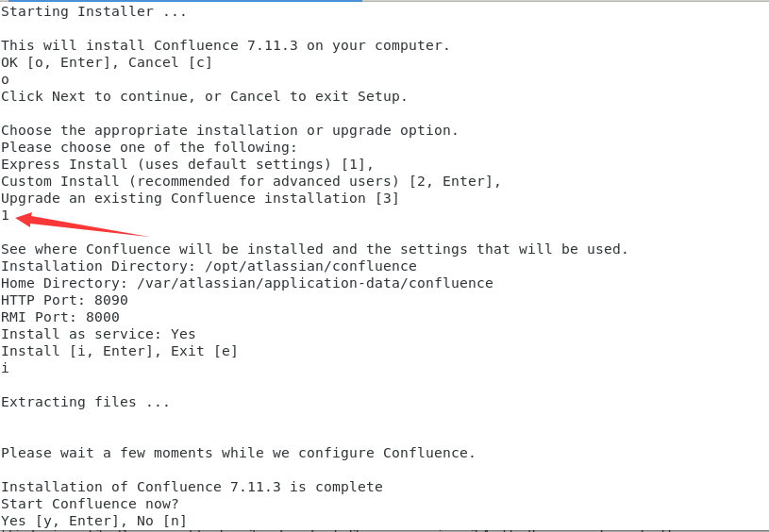Image resolution: width=769 pixels, height=532 pixels.
Task: Click the 'Install [i, Enter], Exit [e]' prompt
Action: 119,351
